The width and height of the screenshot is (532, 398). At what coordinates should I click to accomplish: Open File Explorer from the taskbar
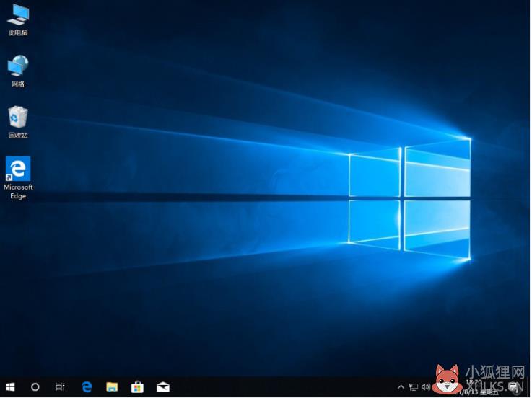tap(112, 386)
